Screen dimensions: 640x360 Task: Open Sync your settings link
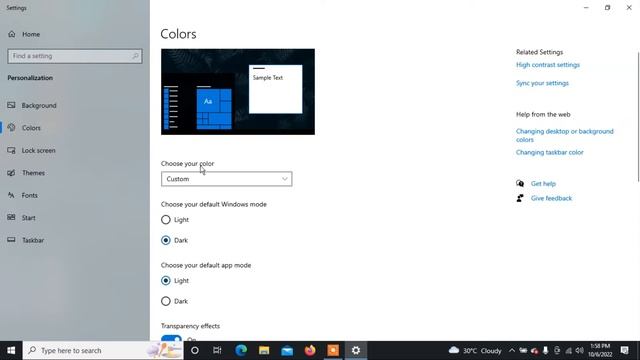pos(542,83)
